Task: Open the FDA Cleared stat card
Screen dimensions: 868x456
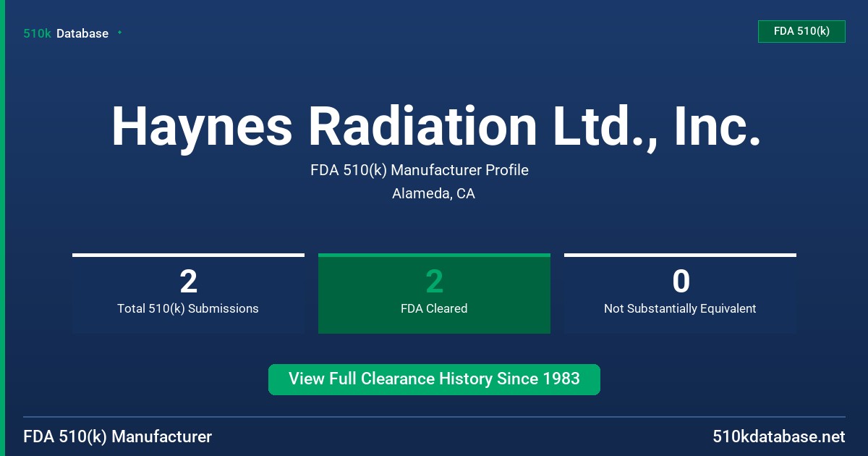Action: point(434,293)
